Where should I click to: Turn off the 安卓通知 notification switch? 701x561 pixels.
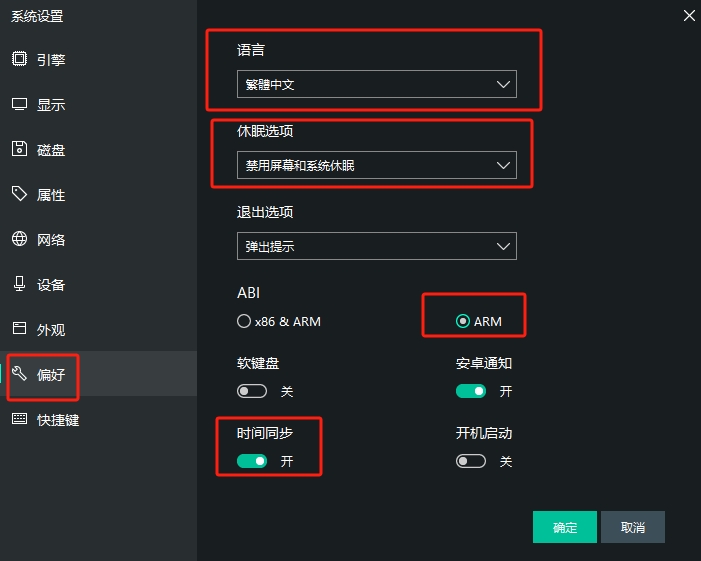[471, 391]
